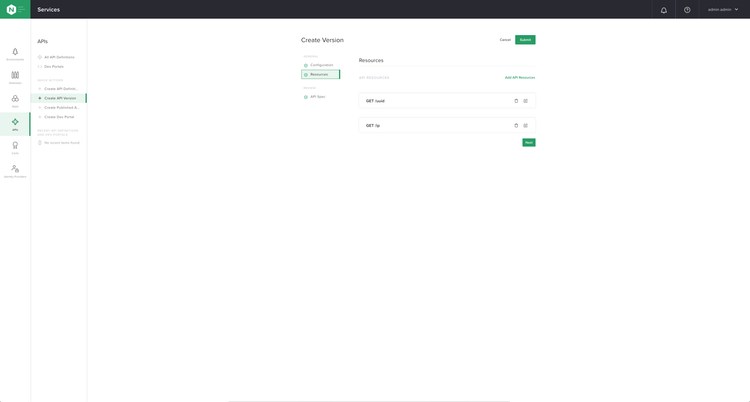Click the Create Version heading
The width and height of the screenshot is (750, 402).
click(322, 40)
